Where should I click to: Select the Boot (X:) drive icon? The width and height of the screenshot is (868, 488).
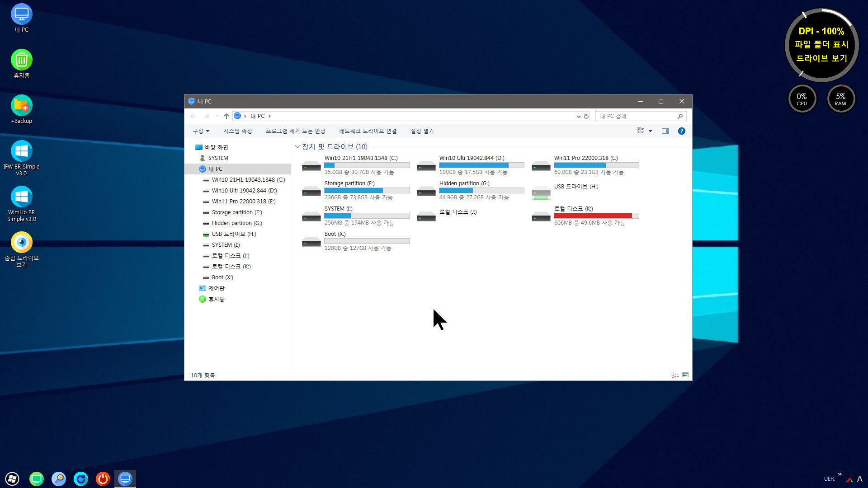(x=311, y=242)
